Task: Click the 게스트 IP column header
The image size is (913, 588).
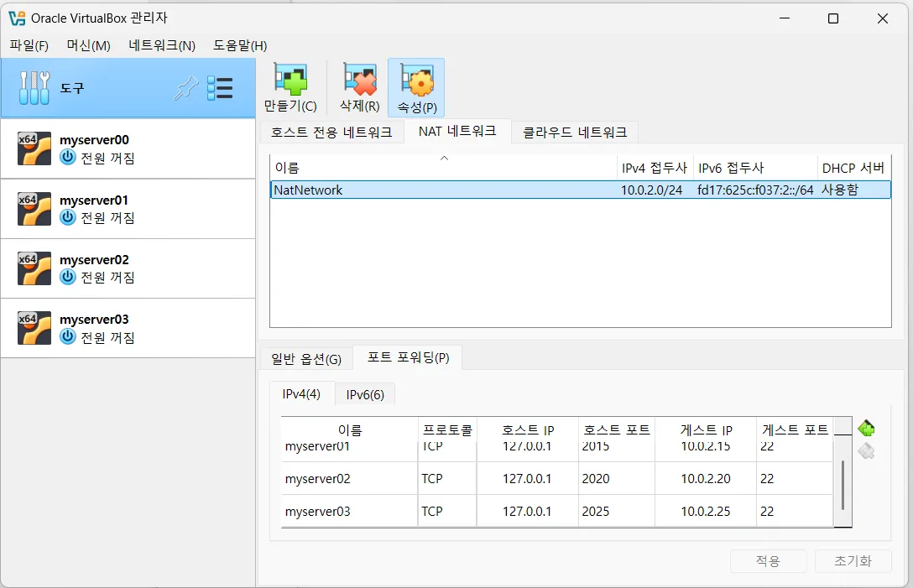Action: point(706,429)
